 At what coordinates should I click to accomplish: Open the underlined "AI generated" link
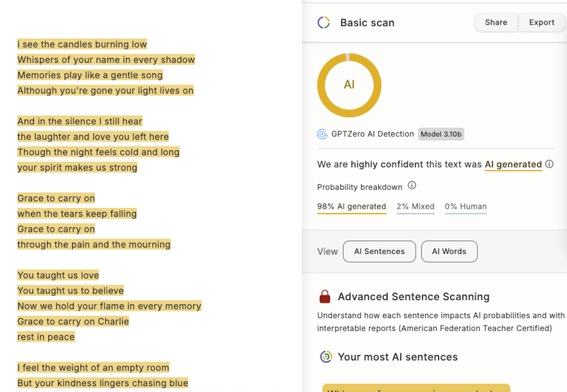click(x=513, y=164)
